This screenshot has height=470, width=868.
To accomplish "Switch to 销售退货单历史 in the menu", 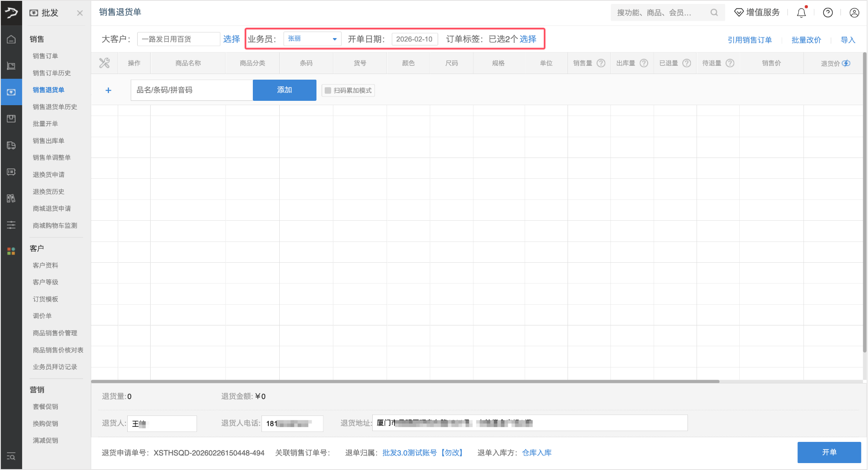I will click(55, 107).
